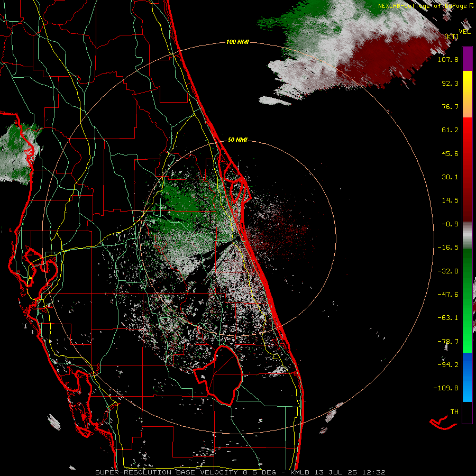Pick the green segment of velocity scale

tap(467, 300)
